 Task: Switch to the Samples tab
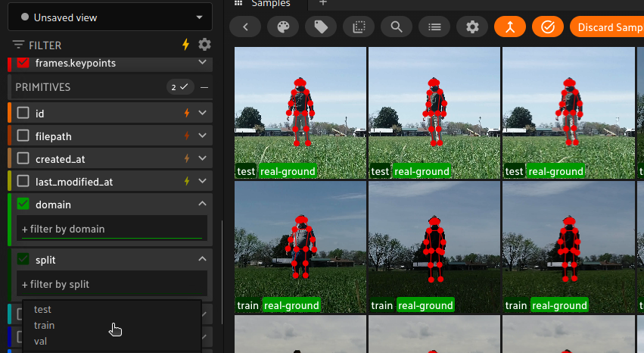coord(271,3)
